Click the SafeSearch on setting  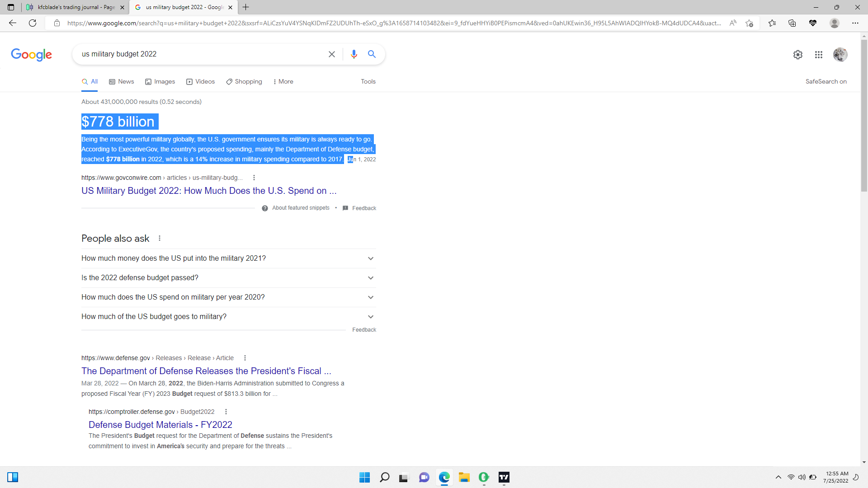coord(826,82)
